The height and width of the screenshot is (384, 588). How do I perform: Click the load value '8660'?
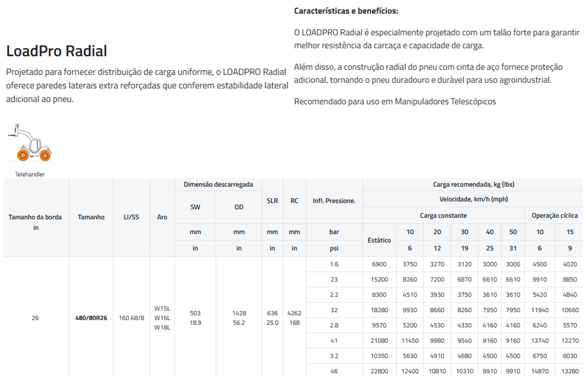437,310
